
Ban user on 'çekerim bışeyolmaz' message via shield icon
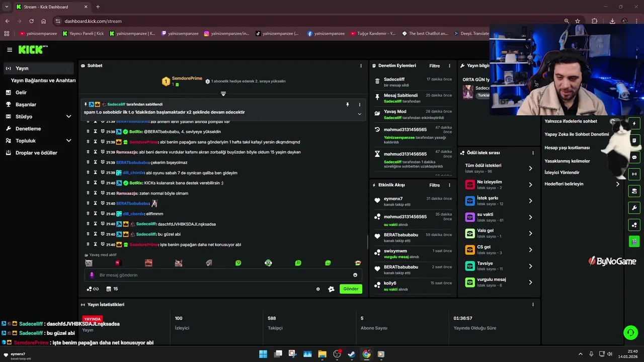tap(102, 162)
